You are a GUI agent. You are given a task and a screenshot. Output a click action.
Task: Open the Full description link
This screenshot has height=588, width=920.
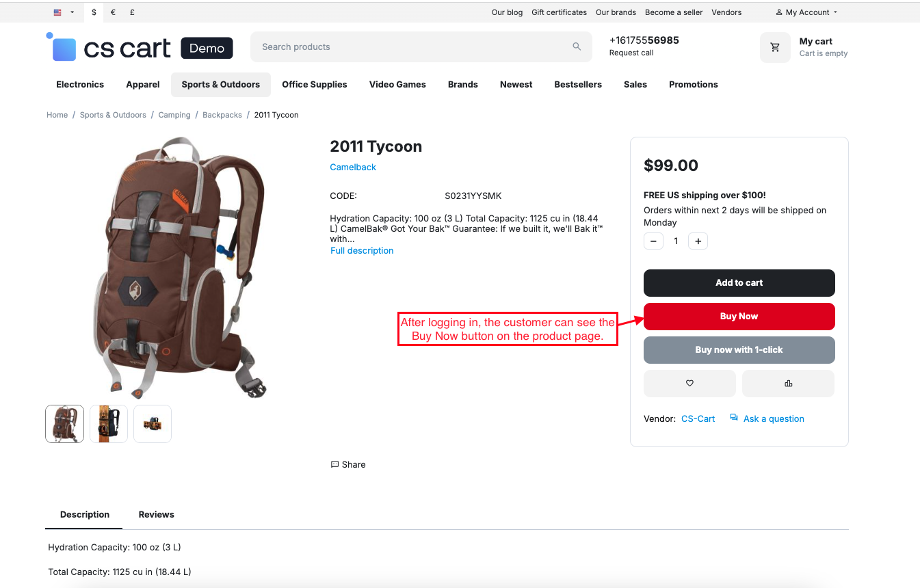click(362, 251)
